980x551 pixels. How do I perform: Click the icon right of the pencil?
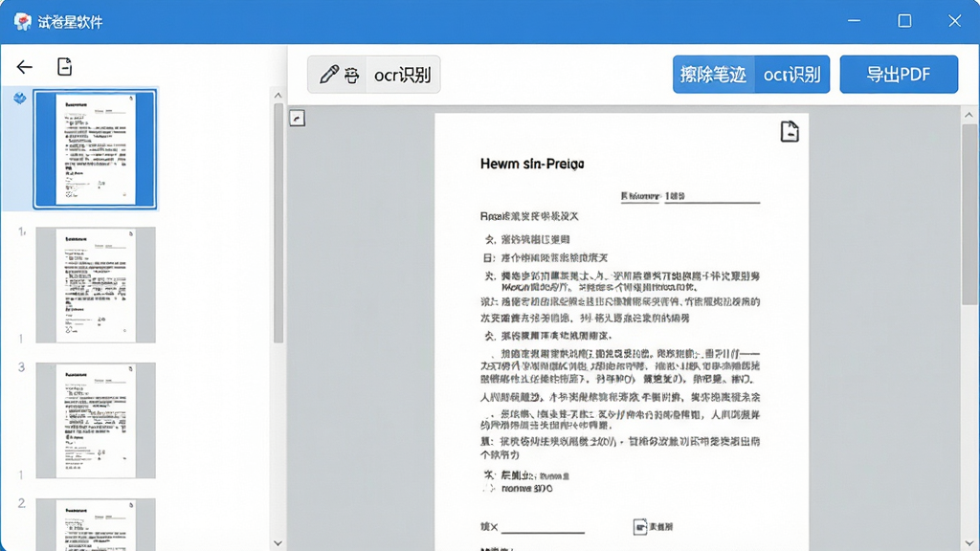352,75
